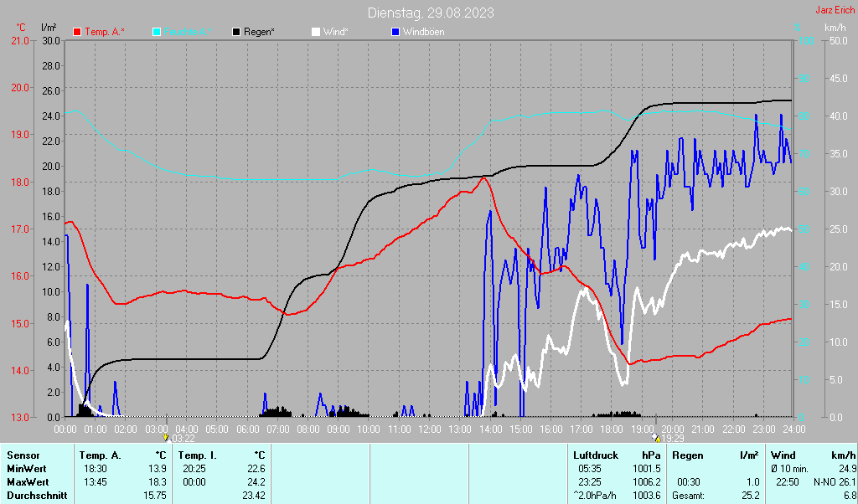Click the '13:45' maximum temperature time
The height and width of the screenshot is (504, 858).
tap(96, 482)
